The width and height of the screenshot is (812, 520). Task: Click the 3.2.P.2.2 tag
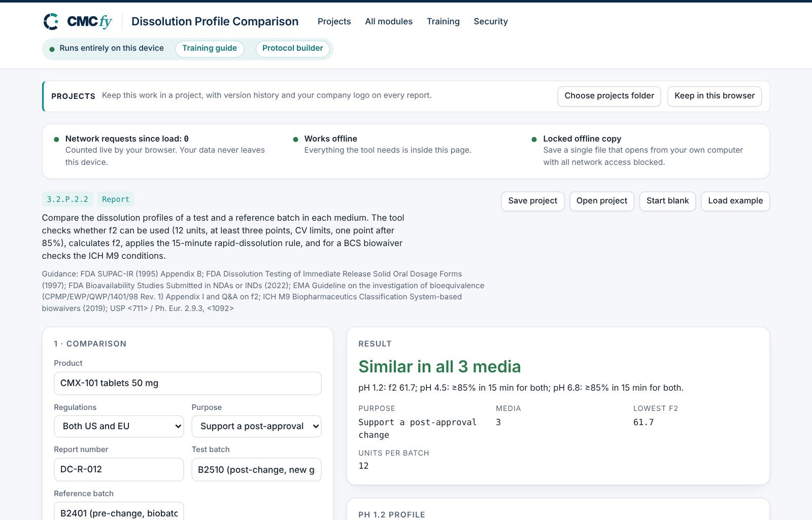pyautogui.click(x=67, y=199)
